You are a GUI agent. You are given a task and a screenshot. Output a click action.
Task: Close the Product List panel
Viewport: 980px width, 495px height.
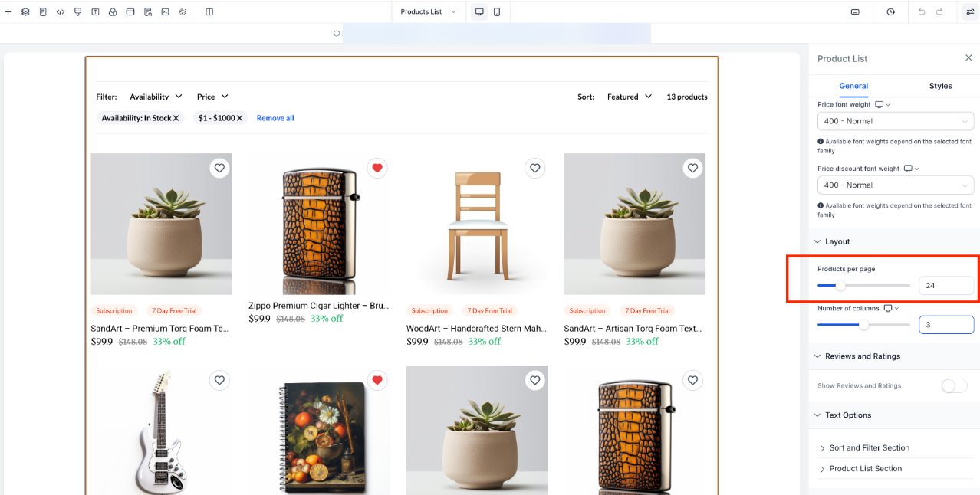click(x=968, y=57)
